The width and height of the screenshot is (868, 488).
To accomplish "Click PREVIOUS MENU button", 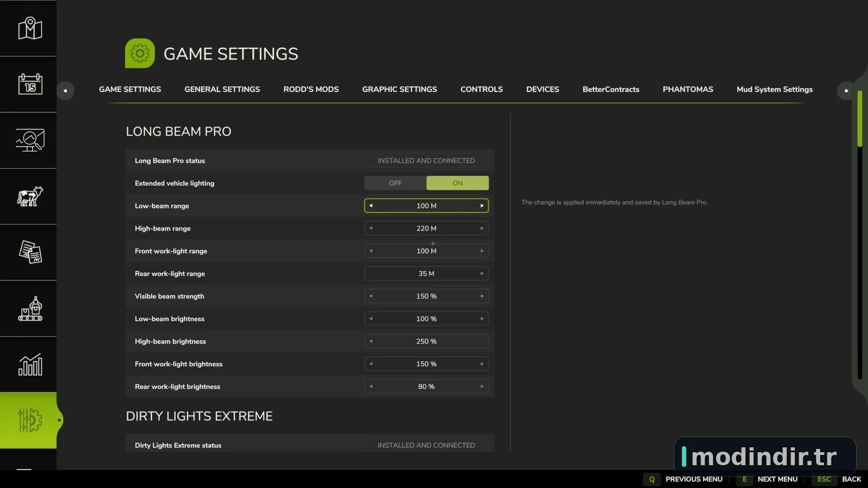I will pyautogui.click(x=694, y=479).
